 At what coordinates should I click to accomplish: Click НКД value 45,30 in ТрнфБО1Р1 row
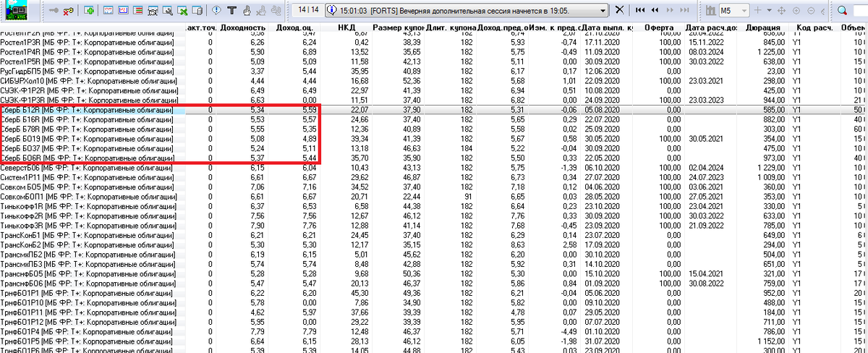[360, 293]
